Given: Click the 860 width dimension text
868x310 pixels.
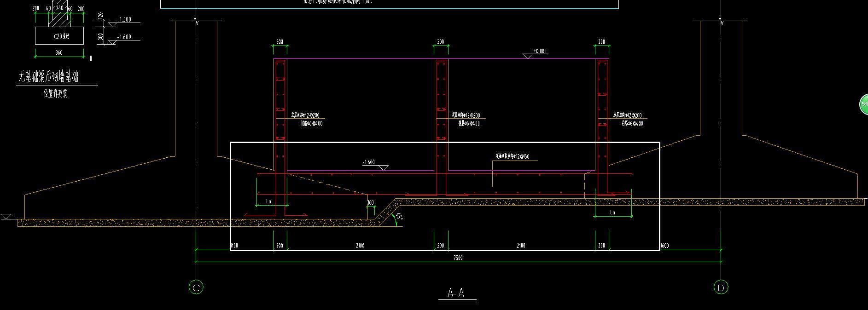Looking at the screenshot, I should point(59,53).
